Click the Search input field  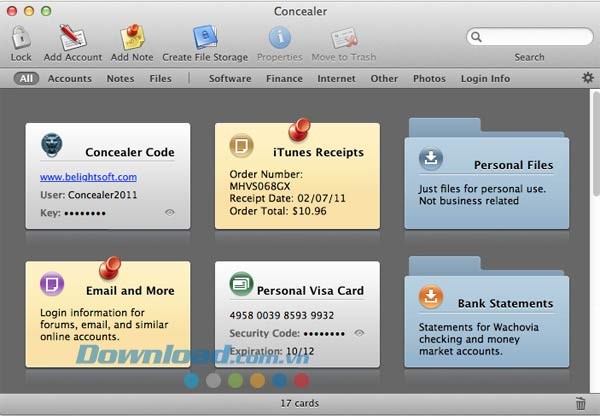point(529,37)
